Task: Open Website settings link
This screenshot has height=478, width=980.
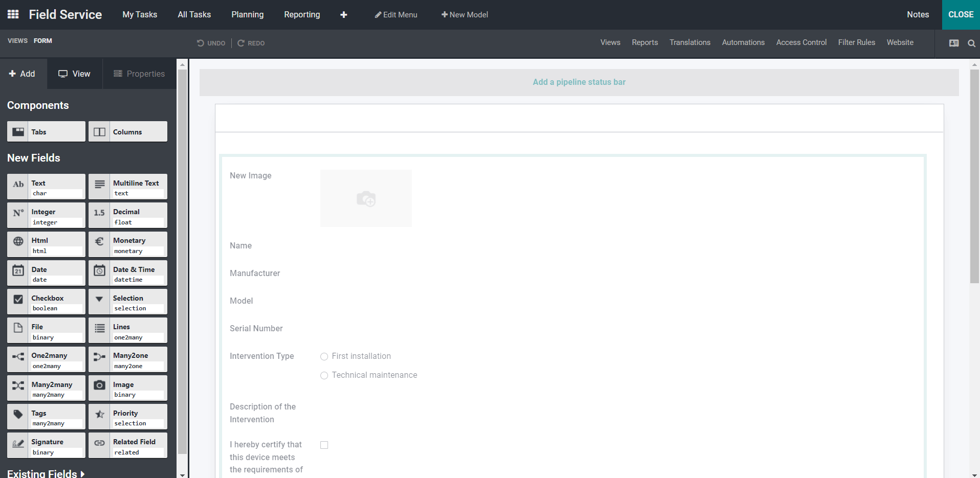Action: (900, 42)
